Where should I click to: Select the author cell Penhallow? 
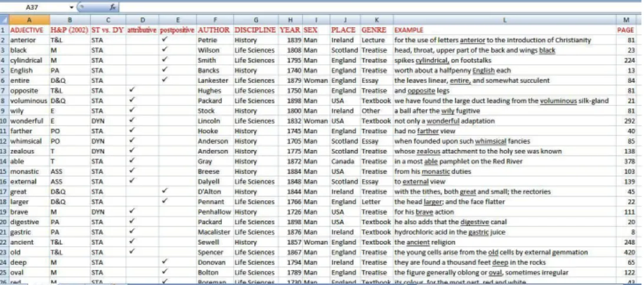215,212
